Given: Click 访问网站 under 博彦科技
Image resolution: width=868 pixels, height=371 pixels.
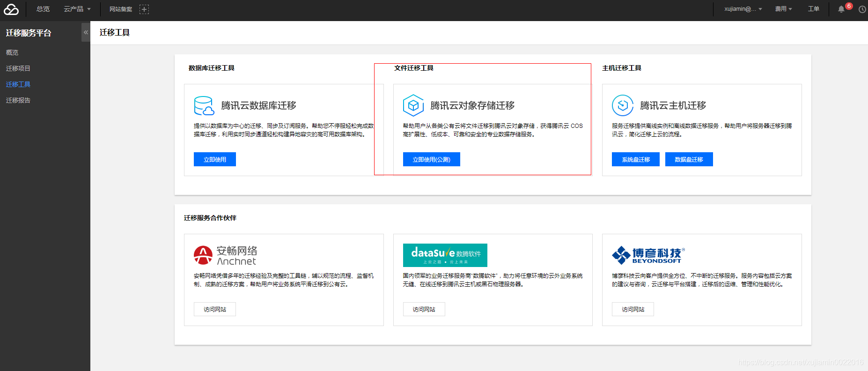Looking at the screenshot, I should 633,309.
